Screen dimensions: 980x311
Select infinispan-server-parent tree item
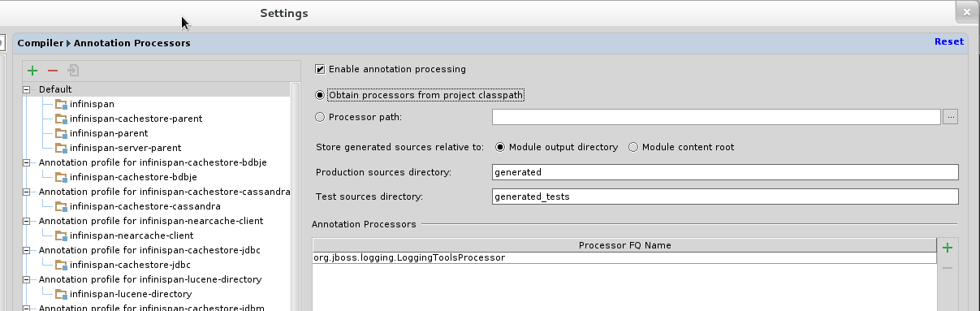[125, 148]
